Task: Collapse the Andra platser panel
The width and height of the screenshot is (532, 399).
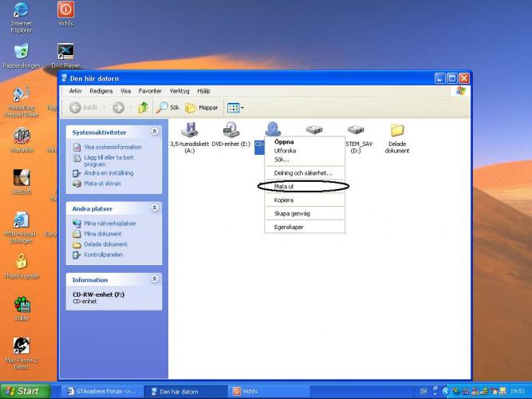Action: [x=154, y=208]
